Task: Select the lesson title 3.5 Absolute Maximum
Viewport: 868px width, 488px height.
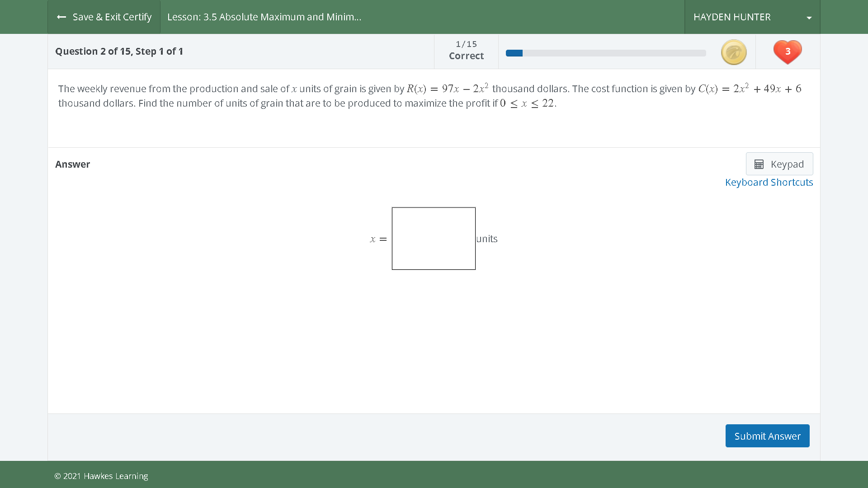Action: 264,17
